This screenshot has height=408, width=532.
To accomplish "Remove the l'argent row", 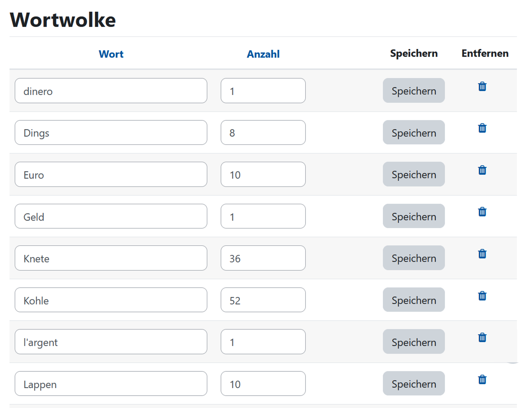I will tap(482, 338).
